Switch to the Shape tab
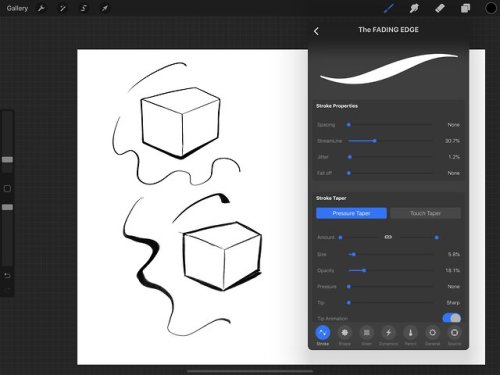The image size is (500, 375). coord(345,335)
